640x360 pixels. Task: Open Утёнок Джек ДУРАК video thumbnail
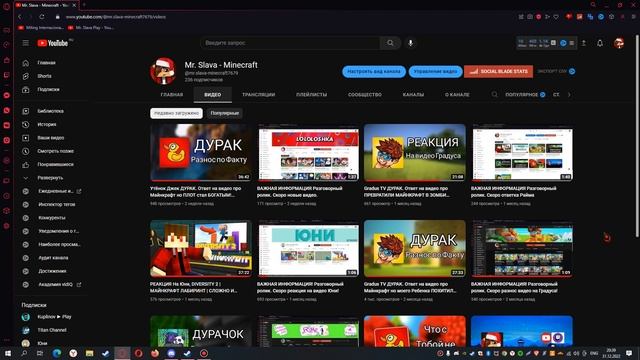[x=201, y=153]
